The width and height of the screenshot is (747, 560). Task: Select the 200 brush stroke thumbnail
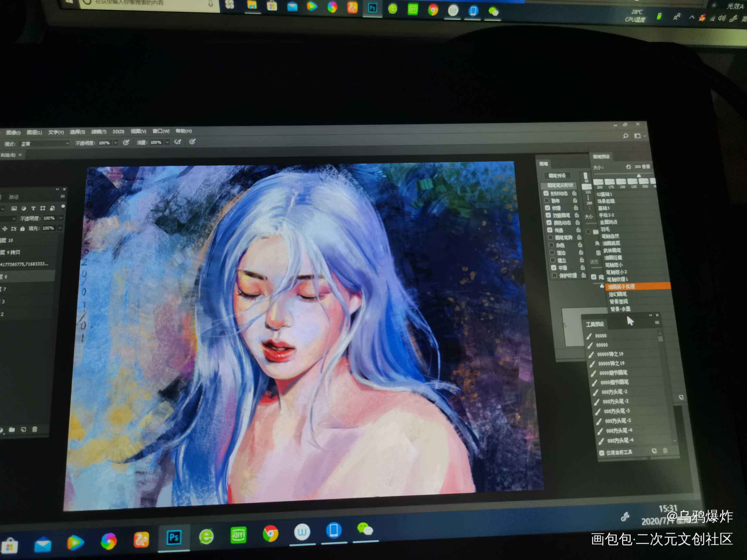click(598, 182)
